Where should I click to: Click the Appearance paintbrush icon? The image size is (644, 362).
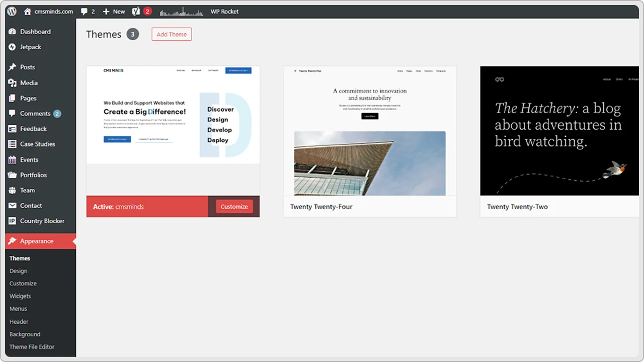coord(13,241)
